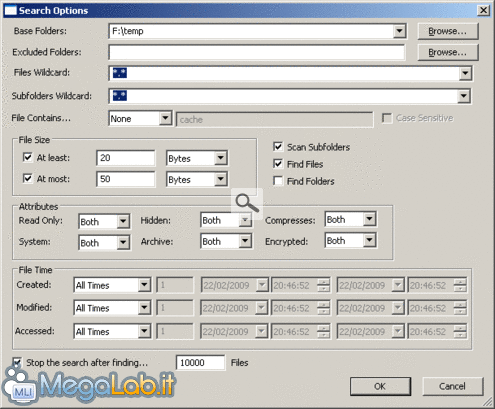Confirm the search options with OK

coord(380,386)
